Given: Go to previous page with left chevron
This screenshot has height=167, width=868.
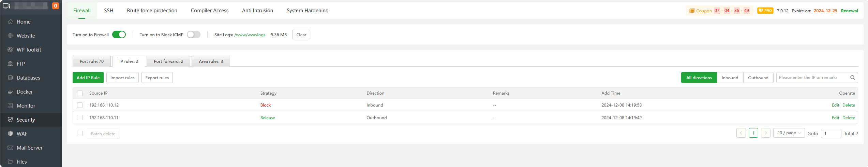Looking at the screenshot, I should (x=741, y=133).
